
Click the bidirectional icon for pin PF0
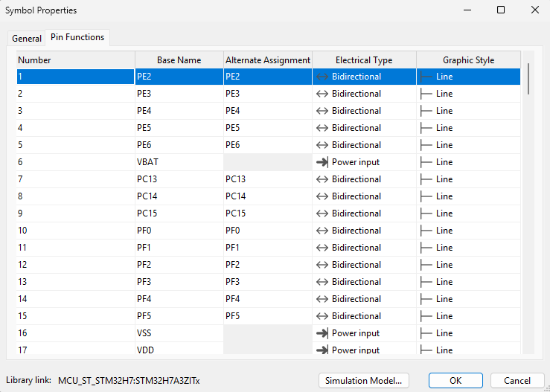[x=322, y=231]
